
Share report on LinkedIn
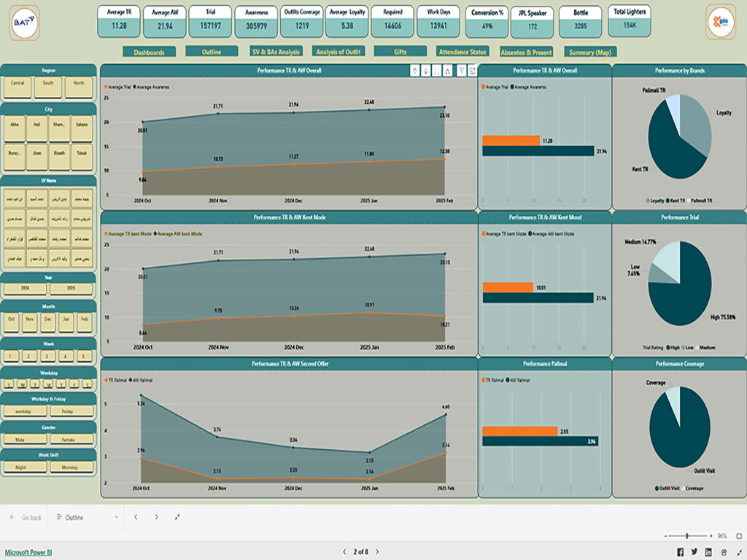pos(708,552)
